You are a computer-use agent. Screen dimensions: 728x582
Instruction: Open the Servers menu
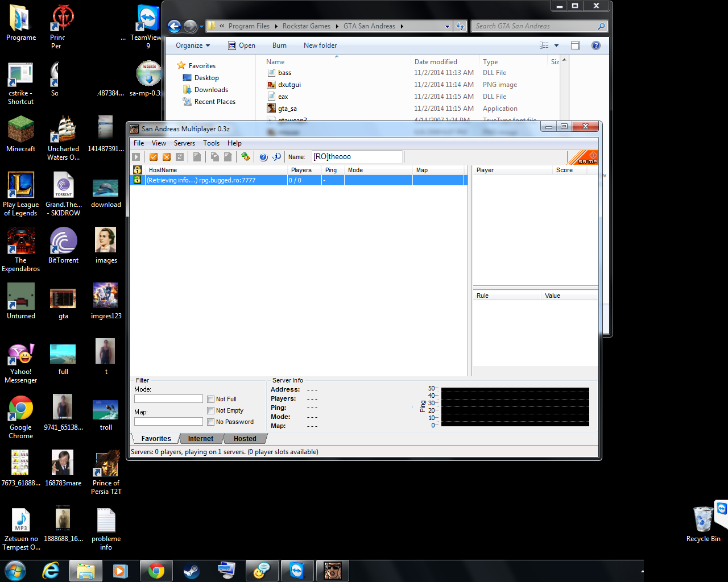tap(184, 143)
